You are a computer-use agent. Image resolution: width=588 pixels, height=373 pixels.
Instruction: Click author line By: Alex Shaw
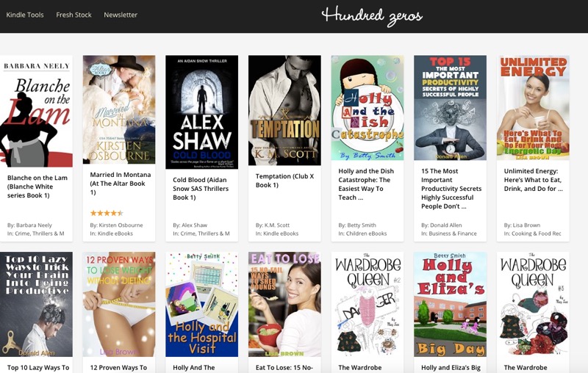point(190,225)
